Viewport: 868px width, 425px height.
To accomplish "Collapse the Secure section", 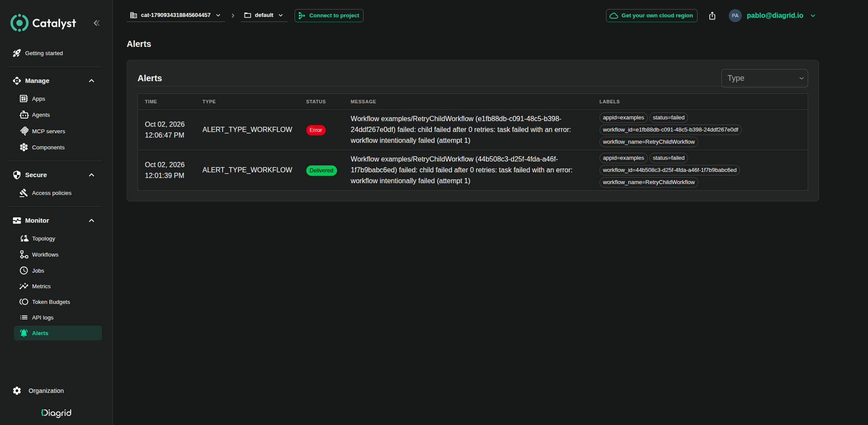I will [92, 175].
